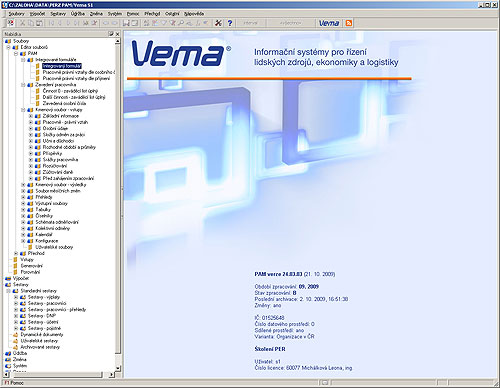Click the orange RSS feed icon
The width and height of the screenshot is (500, 388).
(x=348, y=23)
